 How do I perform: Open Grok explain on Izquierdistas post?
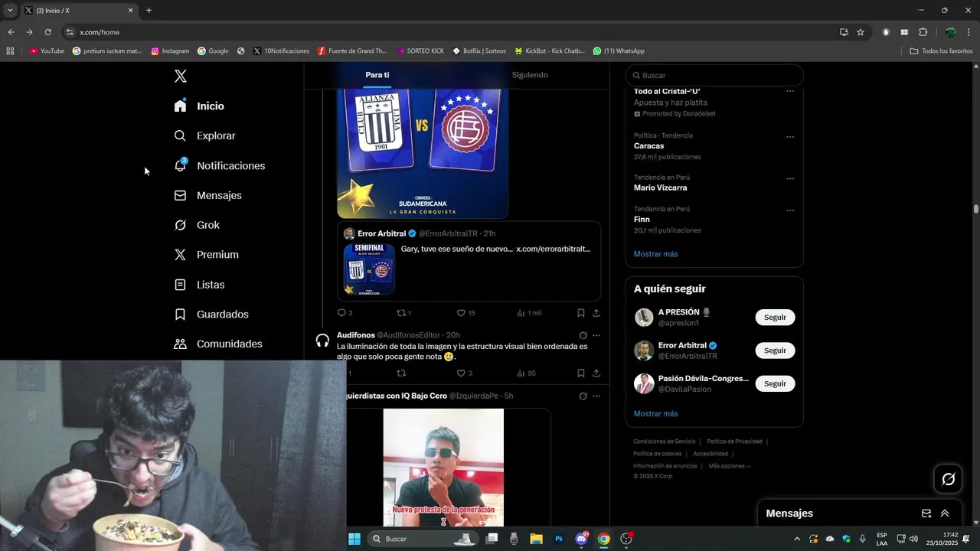coord(583,396)
